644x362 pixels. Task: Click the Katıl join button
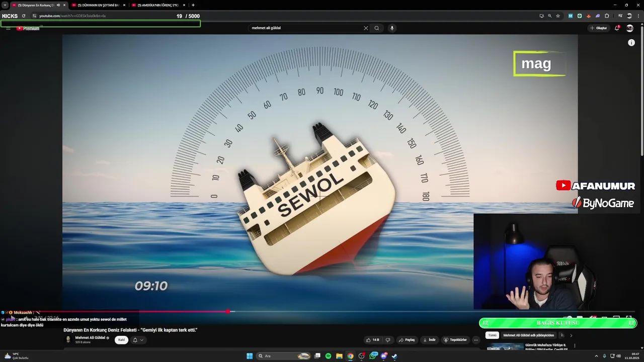coord(121,340)
